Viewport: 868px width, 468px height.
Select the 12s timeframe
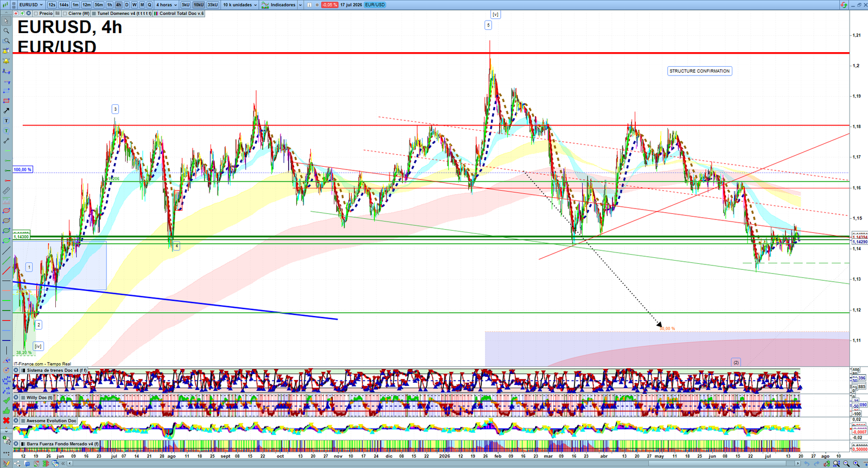click(52, 4)
